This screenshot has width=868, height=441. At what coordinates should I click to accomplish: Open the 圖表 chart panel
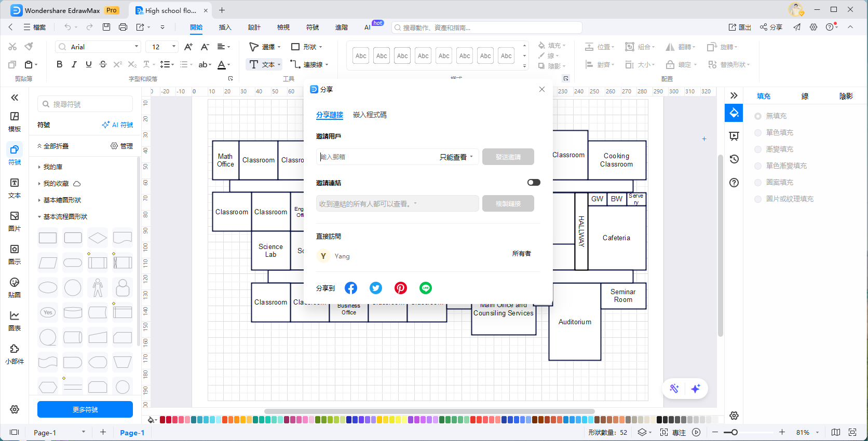[15, 321]
